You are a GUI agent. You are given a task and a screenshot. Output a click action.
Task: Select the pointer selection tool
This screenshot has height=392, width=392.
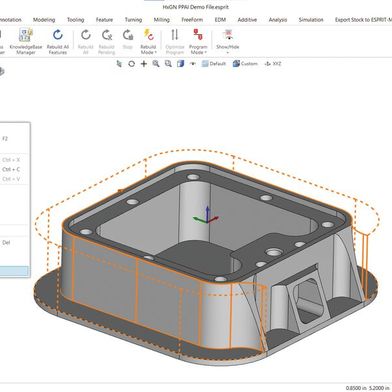tap(119, 64)
